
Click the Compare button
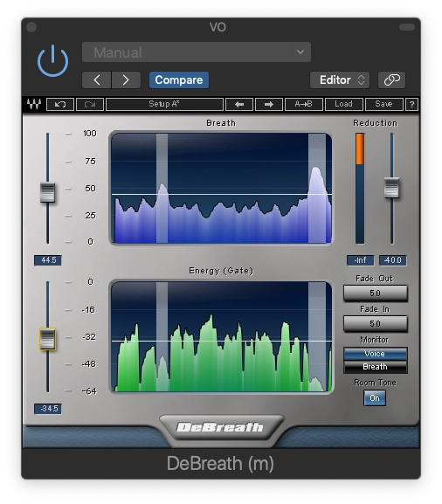click(x=179, y=79)
